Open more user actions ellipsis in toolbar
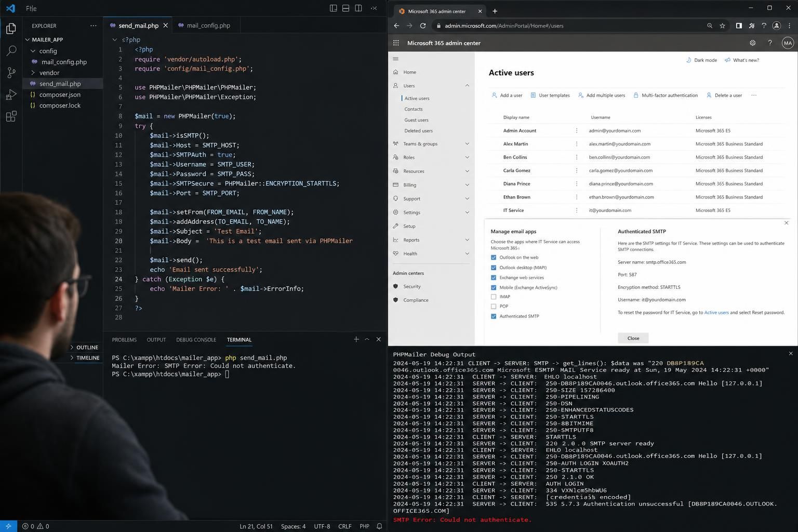The image size is (798, 532). tap(754, 95)
